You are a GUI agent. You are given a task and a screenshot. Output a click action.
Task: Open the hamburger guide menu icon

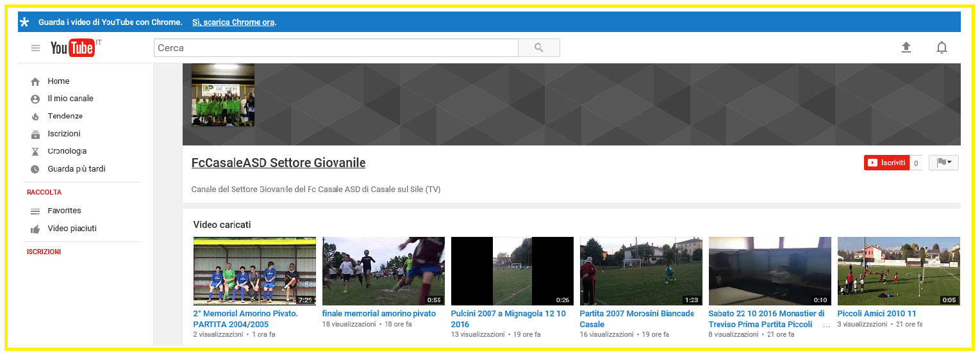[35, 48]
